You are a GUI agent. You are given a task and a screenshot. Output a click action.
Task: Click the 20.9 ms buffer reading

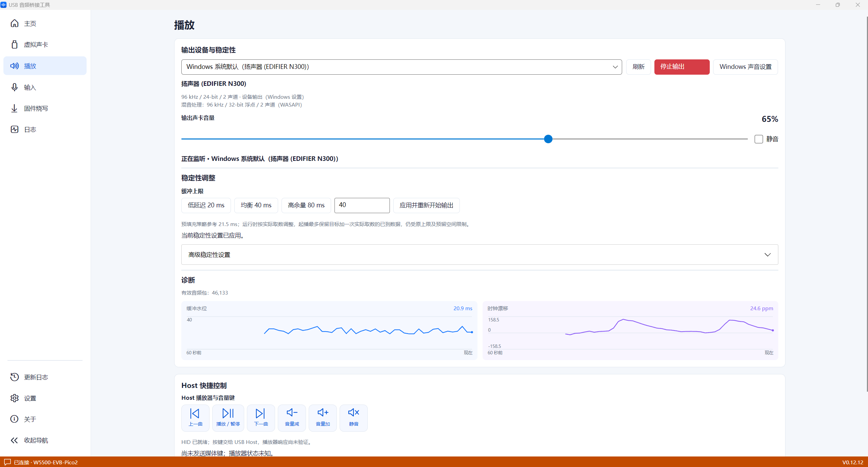(463, 308)
